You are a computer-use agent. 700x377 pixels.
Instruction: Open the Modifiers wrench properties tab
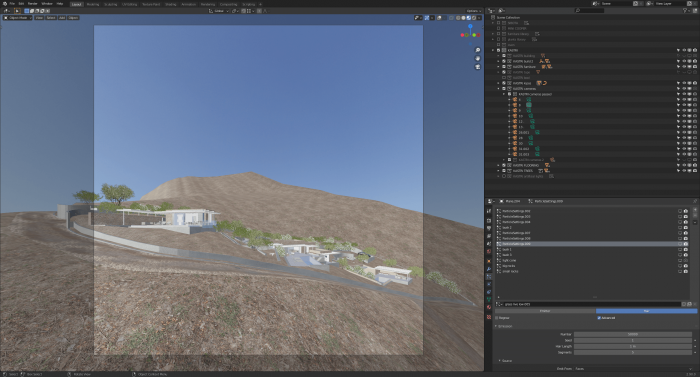[x=489, y=269]
